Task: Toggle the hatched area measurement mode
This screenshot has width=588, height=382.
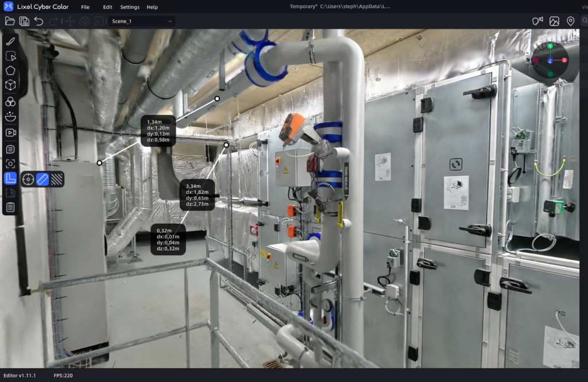Action: tap(56, 180)
